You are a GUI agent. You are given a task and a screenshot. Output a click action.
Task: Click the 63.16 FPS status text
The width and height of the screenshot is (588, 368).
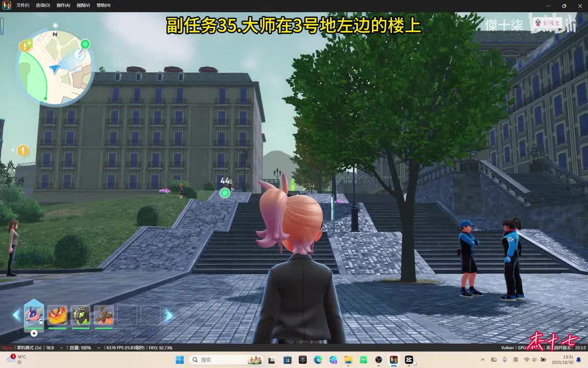coord(125,348)
